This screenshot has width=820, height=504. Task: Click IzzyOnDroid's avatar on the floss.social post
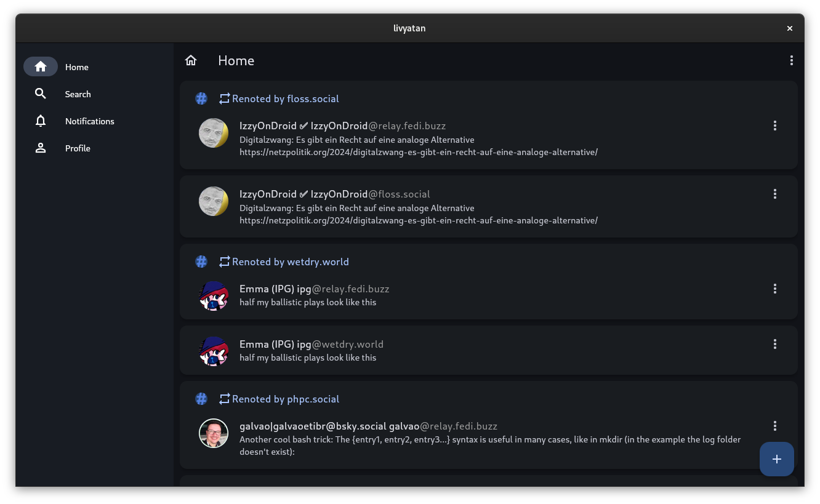pyautogui.click(x=214, y=201)
